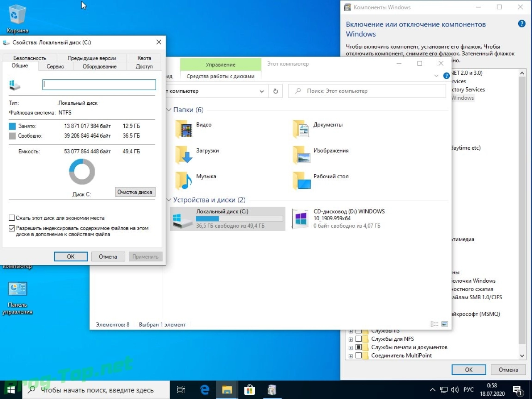
Task: Click the disk usage donut chart
Action: coord(82,172)
